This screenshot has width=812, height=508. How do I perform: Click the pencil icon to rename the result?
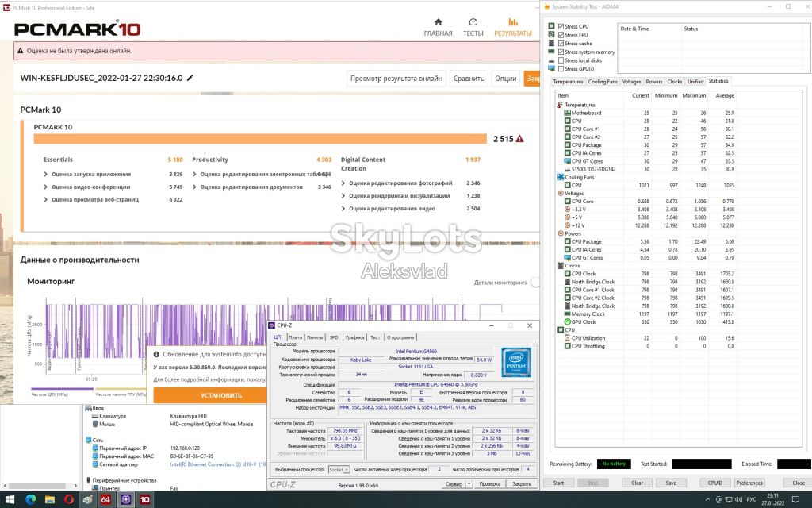click(190, 78)
